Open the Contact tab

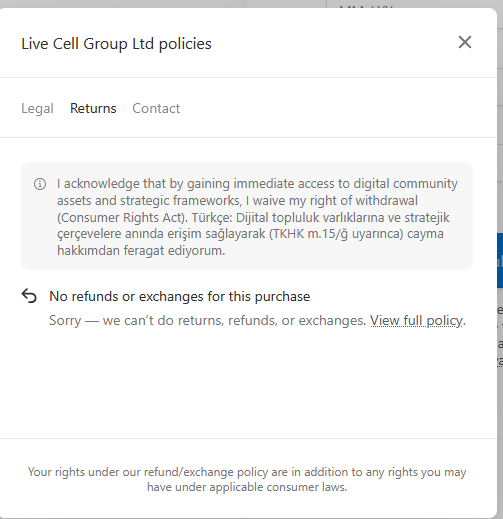[x=156, y=108]
